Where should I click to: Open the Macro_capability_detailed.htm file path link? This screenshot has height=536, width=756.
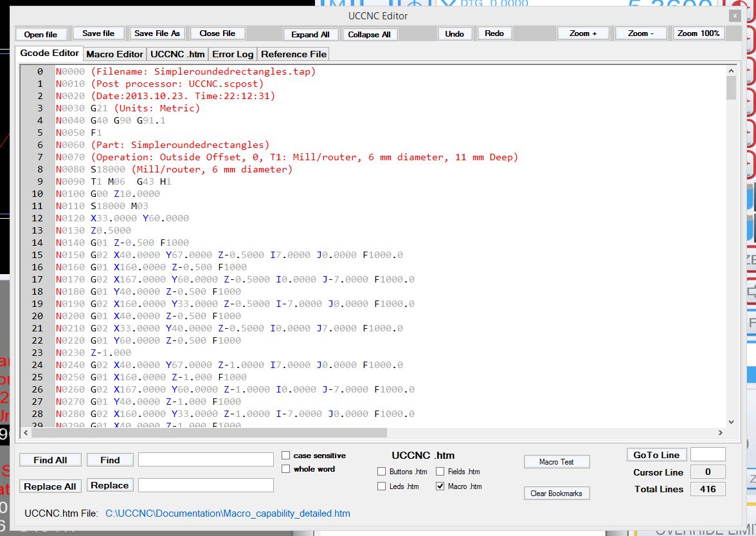(x=228, y=513)
